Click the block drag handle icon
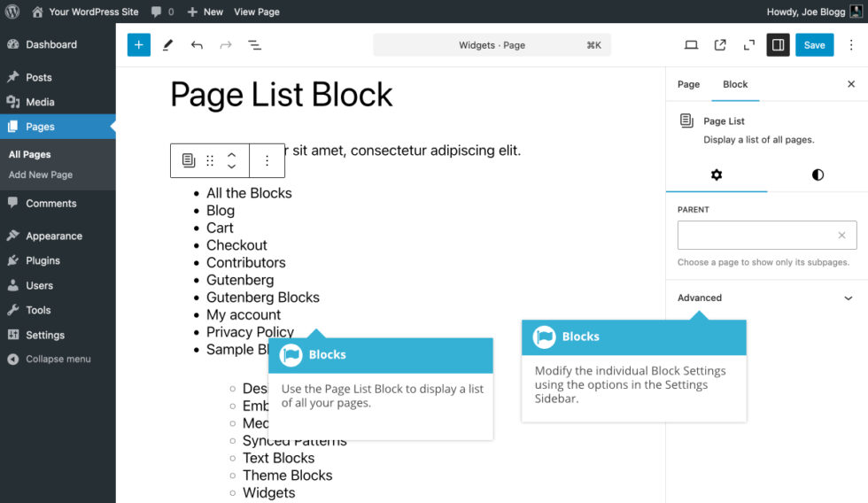The height and width of the screenshot is (503, 868). point(210,160)
